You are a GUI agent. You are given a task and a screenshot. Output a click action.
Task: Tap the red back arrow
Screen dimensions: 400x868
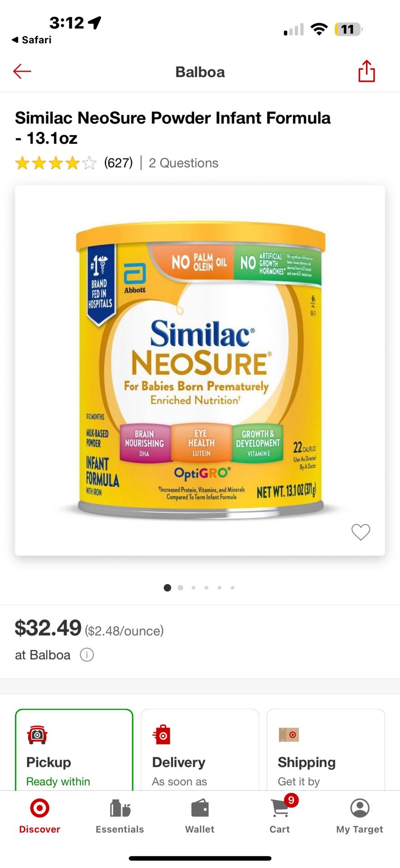22,71
